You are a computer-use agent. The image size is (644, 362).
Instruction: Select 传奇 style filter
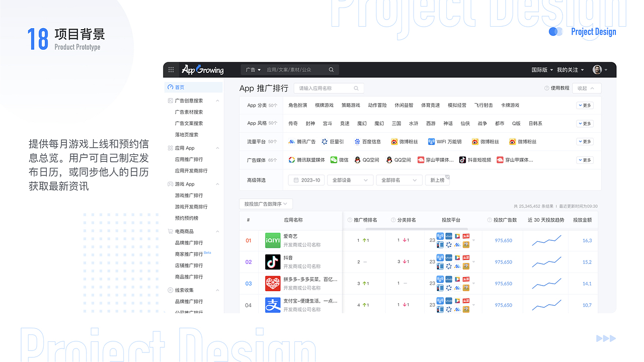tap(293, 124)
